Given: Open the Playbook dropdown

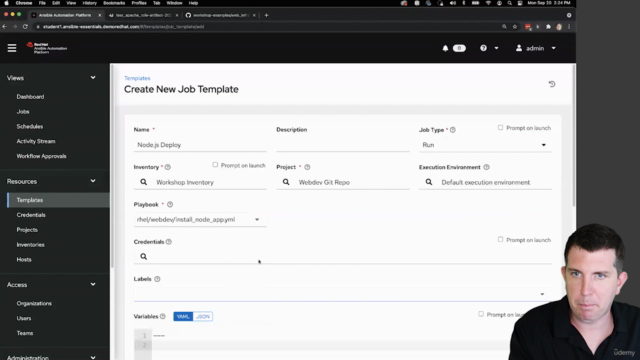Looking at the screenshot, I should (x=200, y=220).
